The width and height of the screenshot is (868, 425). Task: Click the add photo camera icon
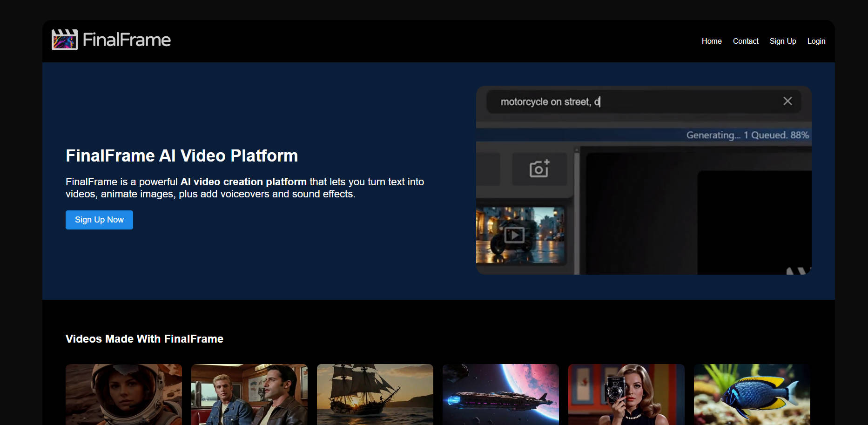click(539, 169)
